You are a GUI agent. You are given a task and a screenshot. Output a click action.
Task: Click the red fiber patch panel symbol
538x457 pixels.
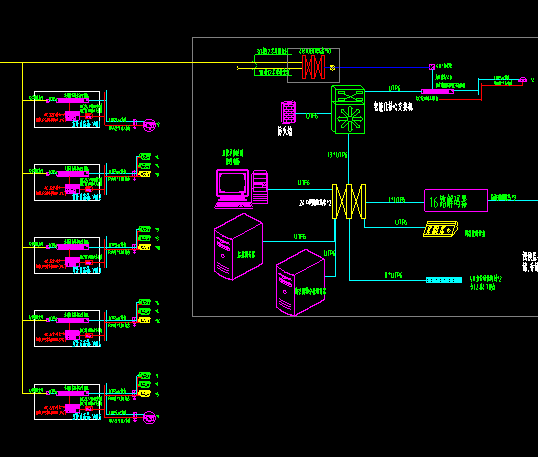tap(313, 67)
